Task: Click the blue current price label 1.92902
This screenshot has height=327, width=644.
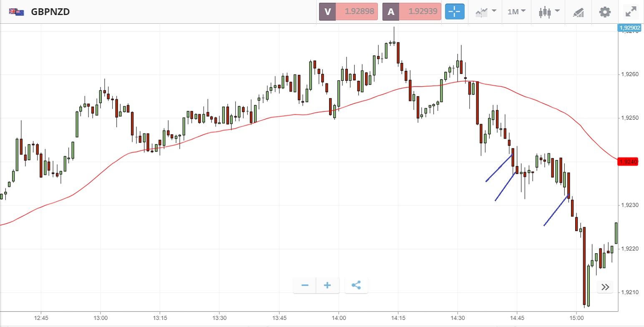Action: (629, 28)
